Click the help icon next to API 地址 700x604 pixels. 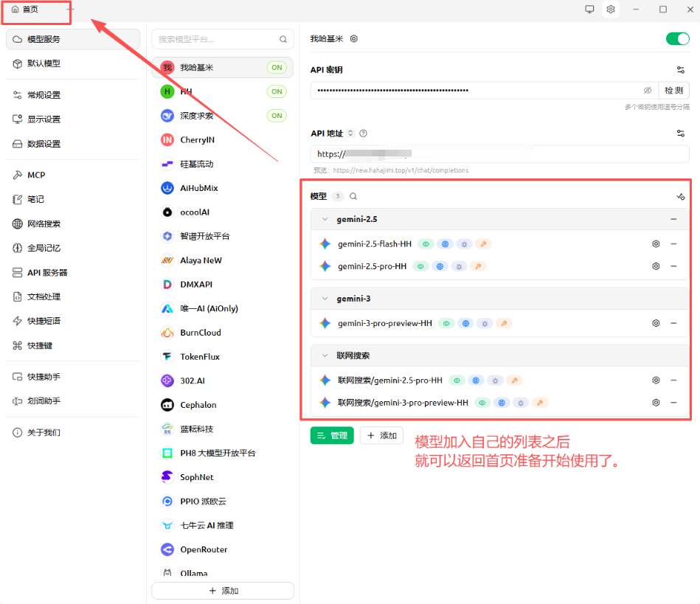coord(363,133)
